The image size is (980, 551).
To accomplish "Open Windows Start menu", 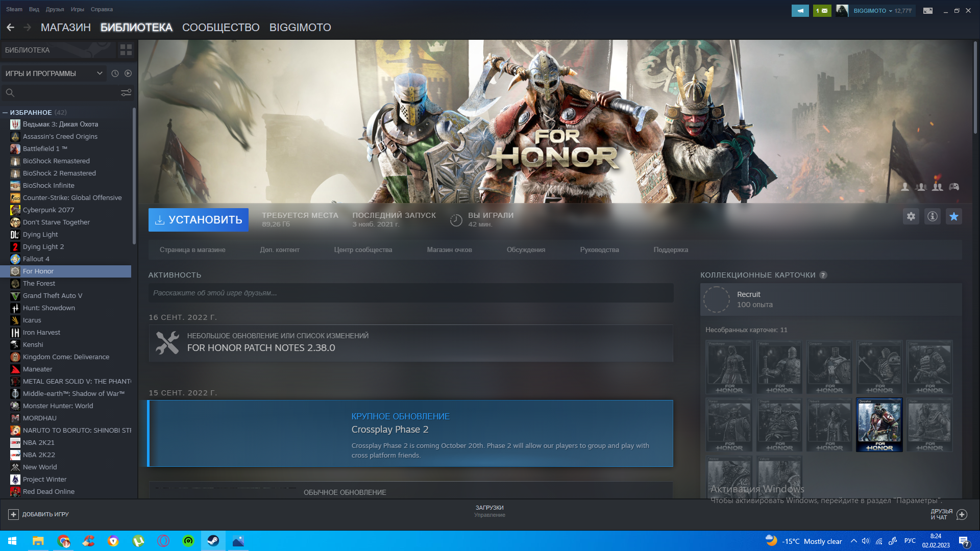I will [x=12, y=541].
